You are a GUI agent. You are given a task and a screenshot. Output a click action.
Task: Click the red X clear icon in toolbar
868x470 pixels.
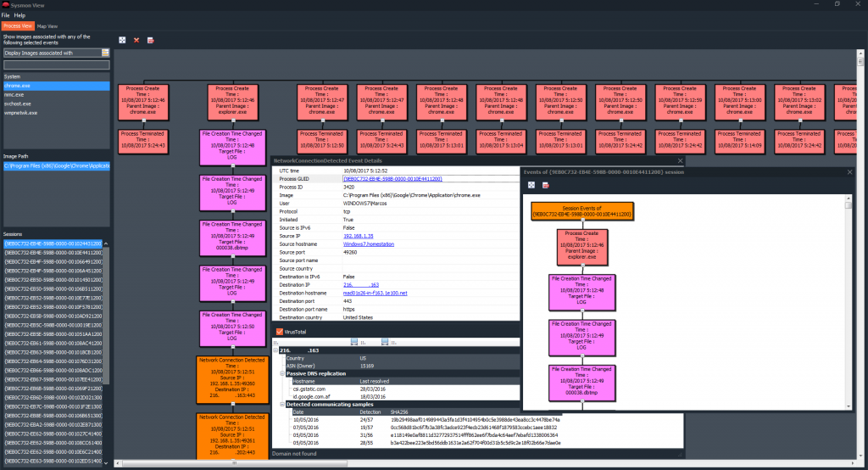coord(136,40)
